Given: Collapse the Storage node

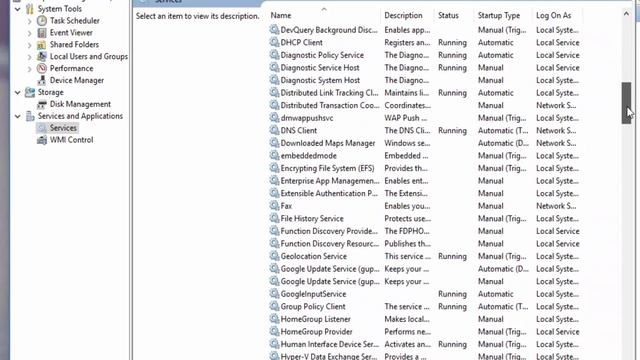Looking at the screenshot, I should point(18,93).
